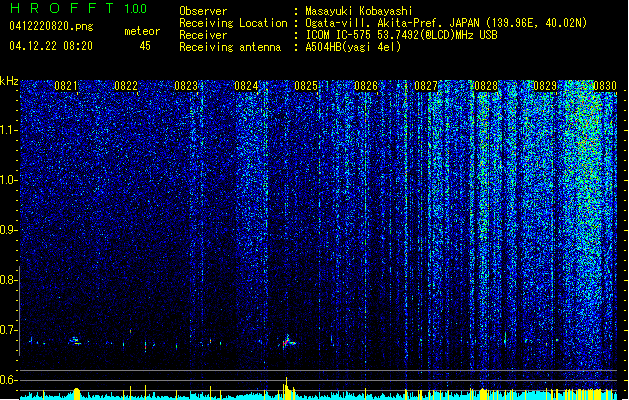Click the meteor echo near 0821

(75, 341)
